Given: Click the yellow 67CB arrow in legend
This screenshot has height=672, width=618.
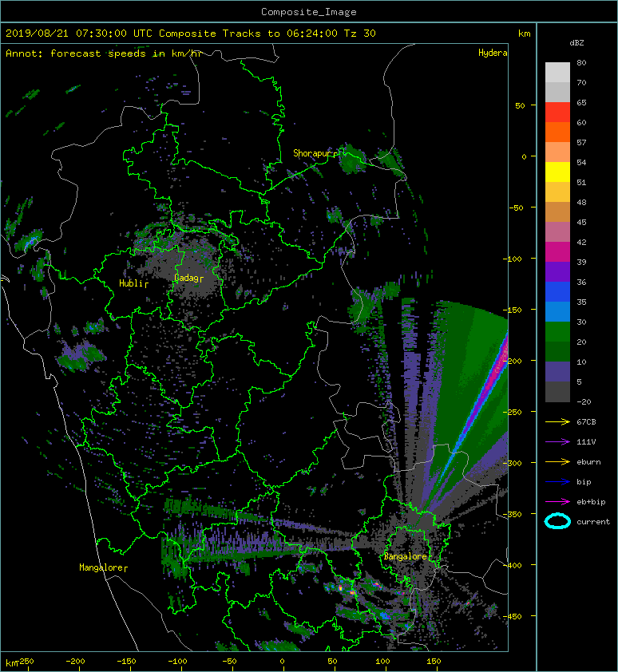Looking at the screenshot, I should pyautogui.click(x=557, y=421).
